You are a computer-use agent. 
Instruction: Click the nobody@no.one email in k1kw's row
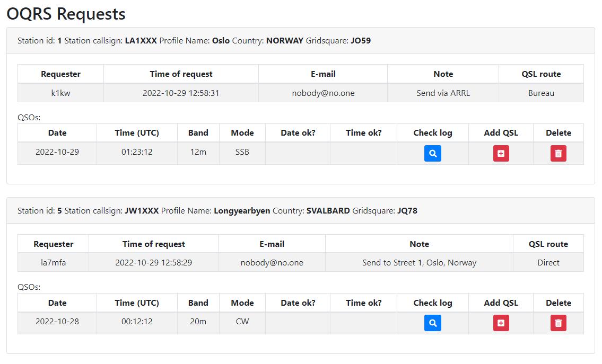[322, 92]
